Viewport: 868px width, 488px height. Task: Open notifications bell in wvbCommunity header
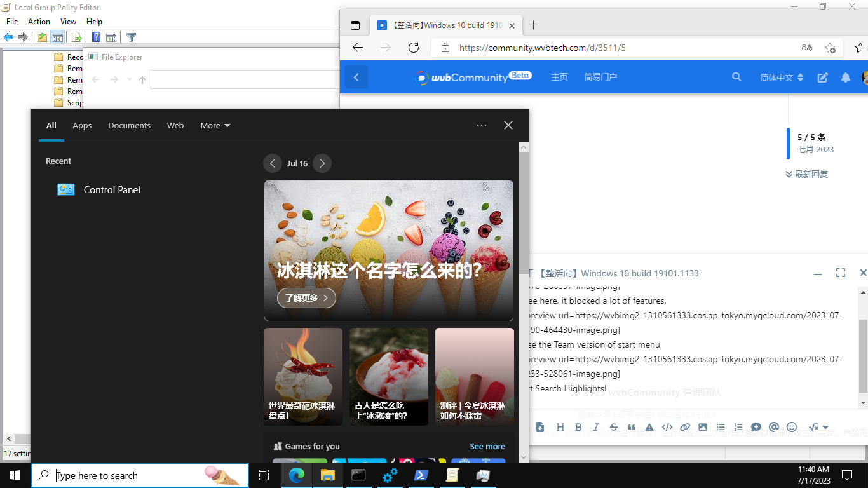846,78
